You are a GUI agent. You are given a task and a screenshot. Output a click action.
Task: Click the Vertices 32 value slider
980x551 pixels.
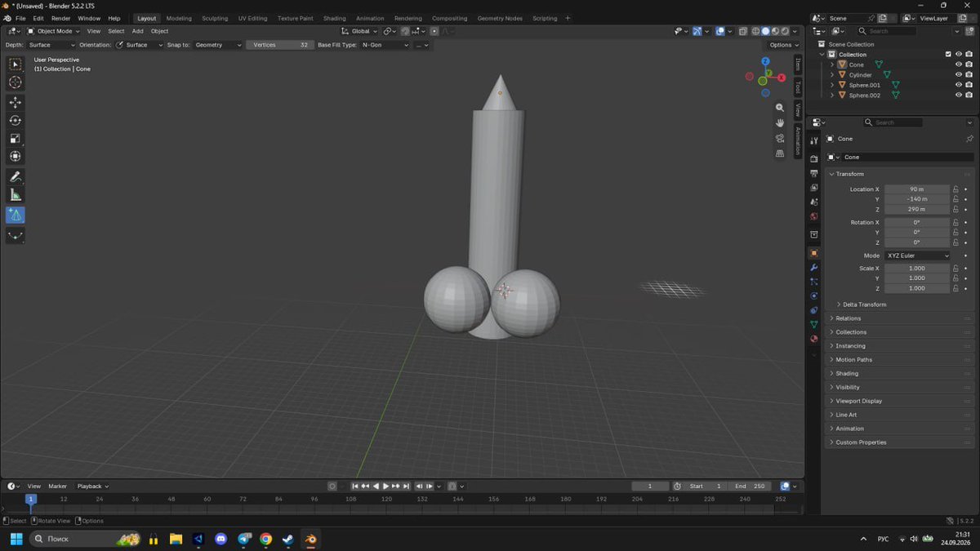(x=279, y=45)
